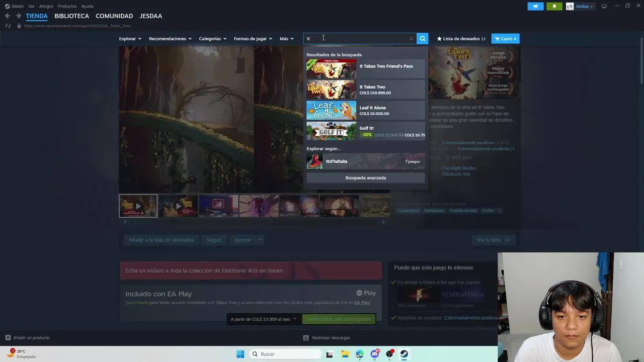
Task: Open the announcements megaphone icon
Action: point(535,6)
